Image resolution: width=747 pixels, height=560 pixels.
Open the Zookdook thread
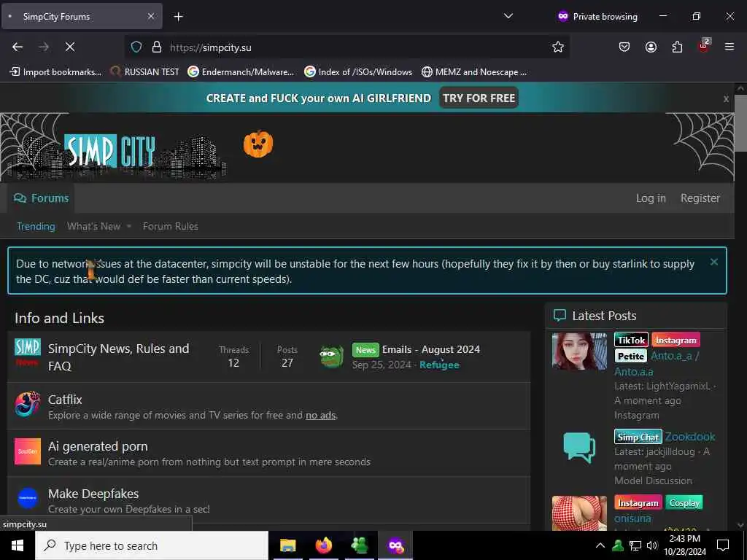690,437
